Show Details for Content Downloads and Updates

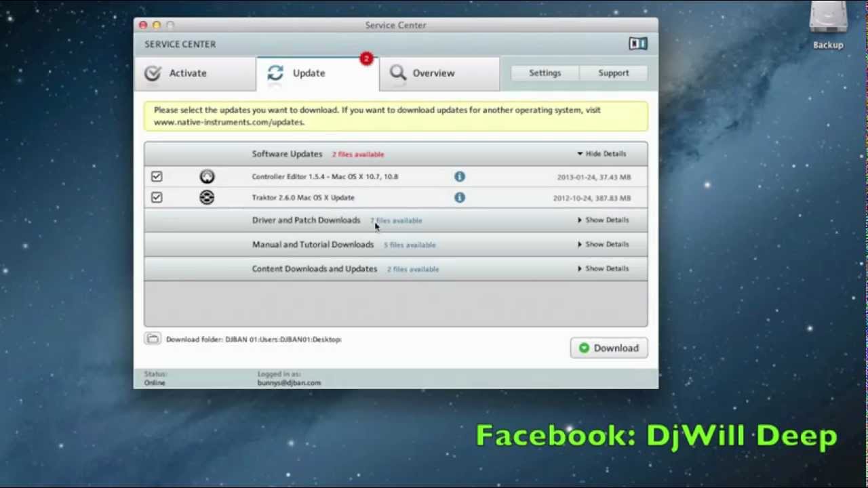[x=604, y=268]
